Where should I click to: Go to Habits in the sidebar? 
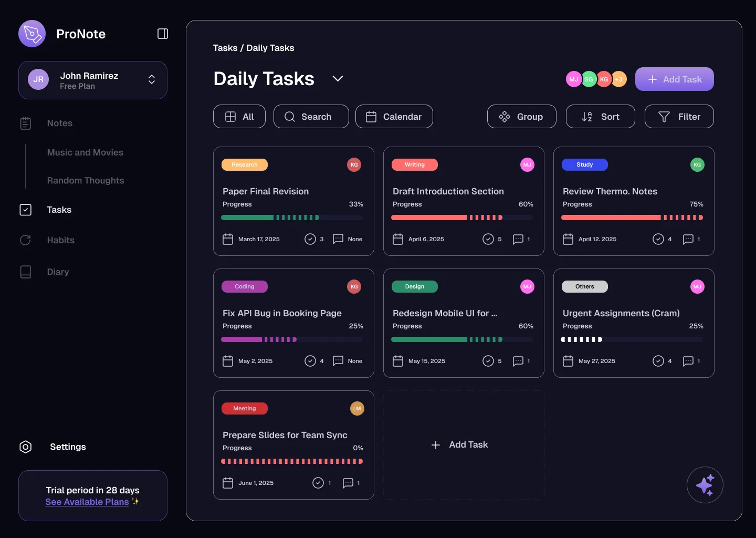(61, 240)
